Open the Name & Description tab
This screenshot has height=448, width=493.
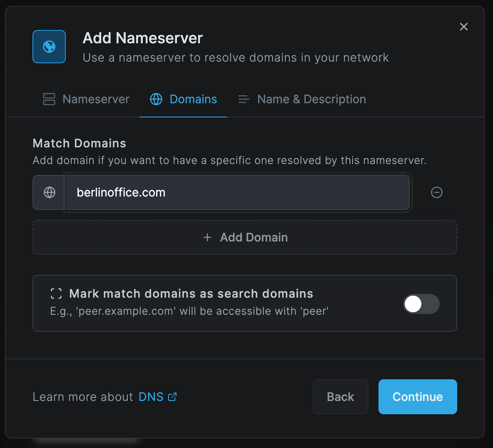click(302, 100)
